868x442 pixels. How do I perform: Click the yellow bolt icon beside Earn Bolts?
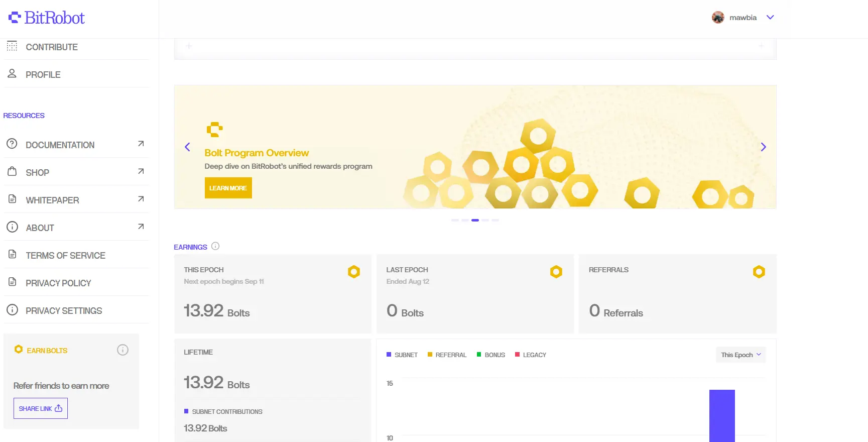[x=19, y=350]
